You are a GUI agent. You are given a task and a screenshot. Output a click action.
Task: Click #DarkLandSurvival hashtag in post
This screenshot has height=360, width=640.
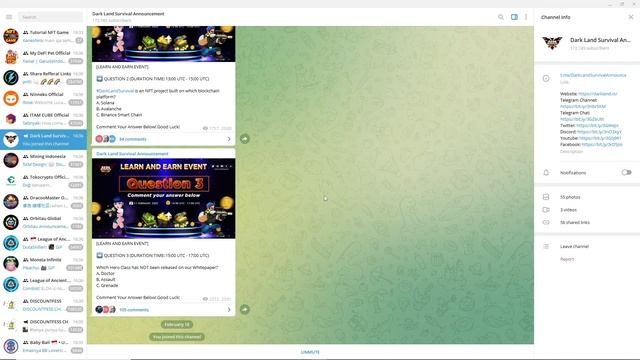[115, 91]
